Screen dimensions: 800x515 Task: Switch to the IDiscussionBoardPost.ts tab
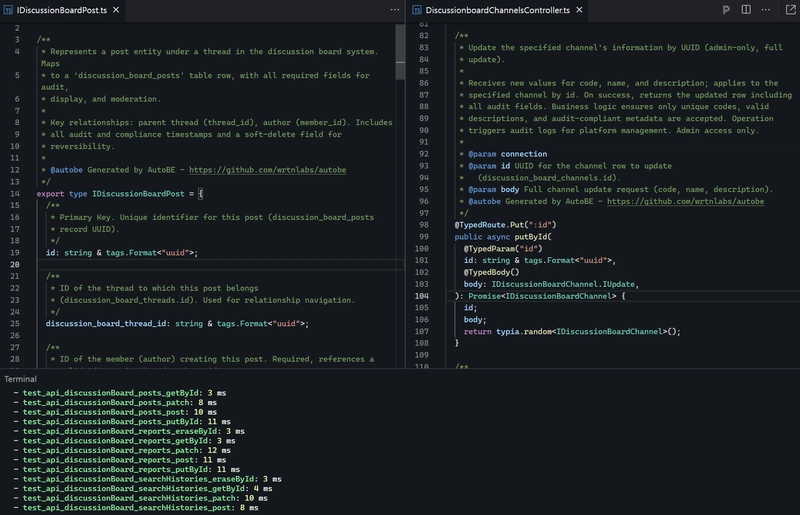click(x=63, y=9)
